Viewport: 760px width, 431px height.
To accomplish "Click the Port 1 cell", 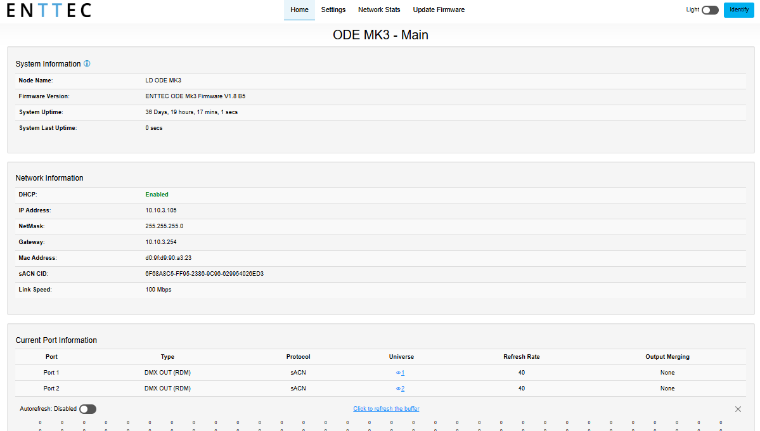I will (x=51, y=373).
